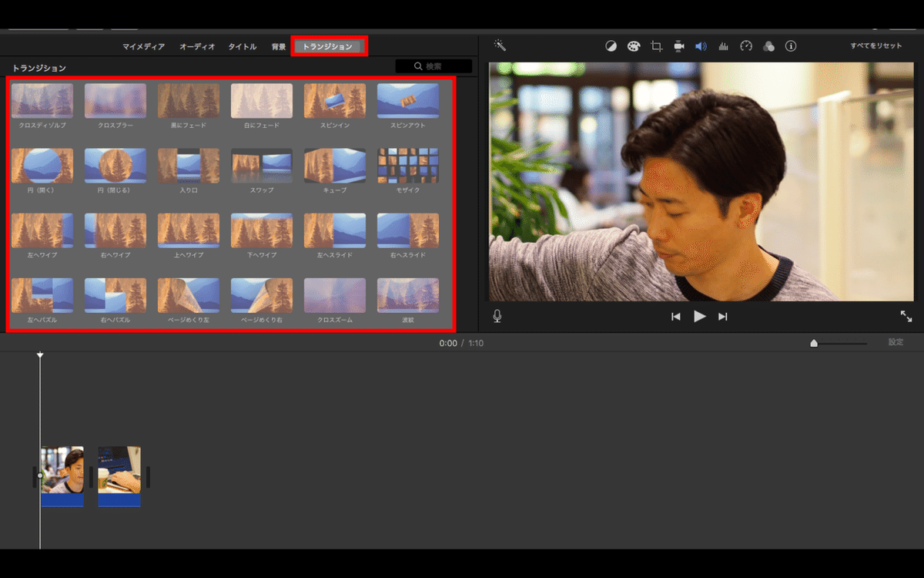Skip to previous clip in viewer
Viewport: 924px width, 578px height.
point(675,316)
